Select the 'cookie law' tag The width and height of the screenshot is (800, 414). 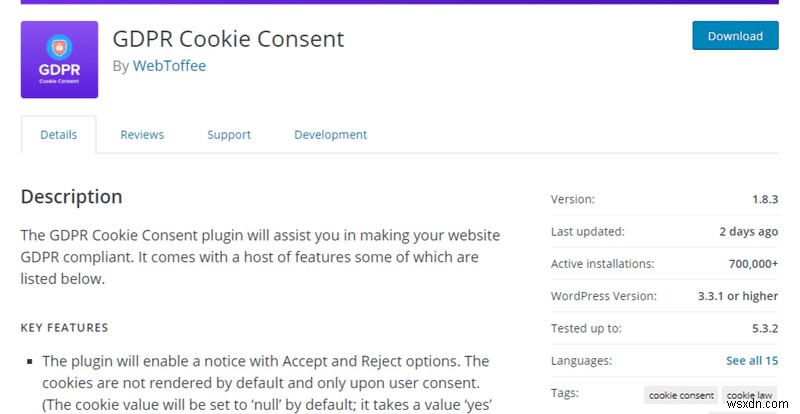(751, 395)
